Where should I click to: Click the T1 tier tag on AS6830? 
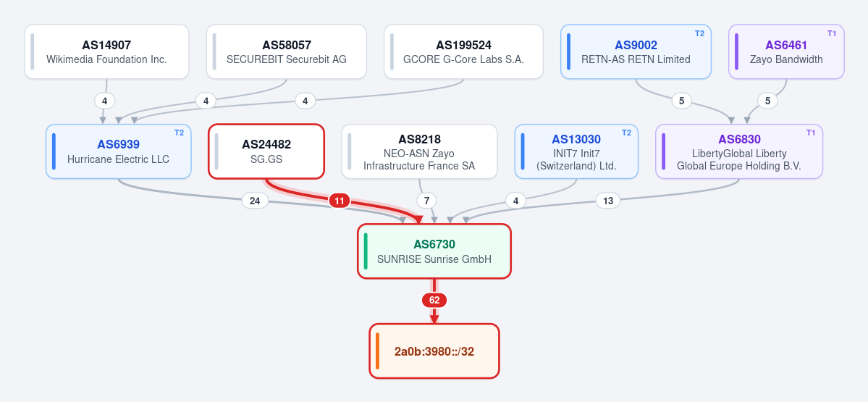coord(811,133)
